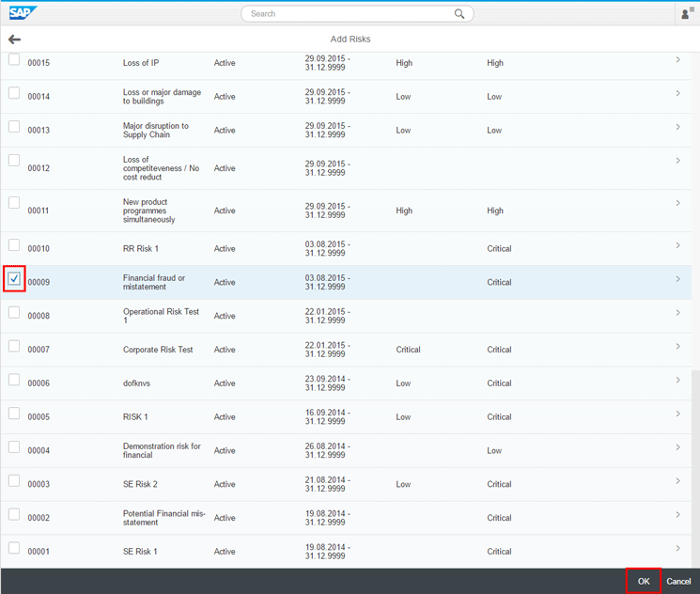Open details chevron for risk 00011
Screen dimensions: 700x594
click(x=677, y=203)
